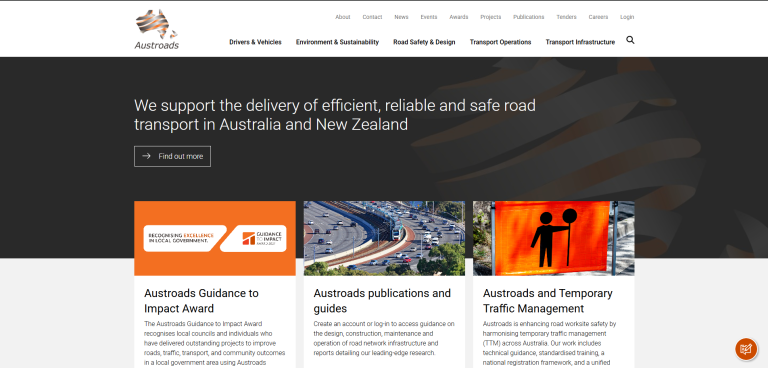Open Drivers & Vehicles menu

click(x=255, y=42)
